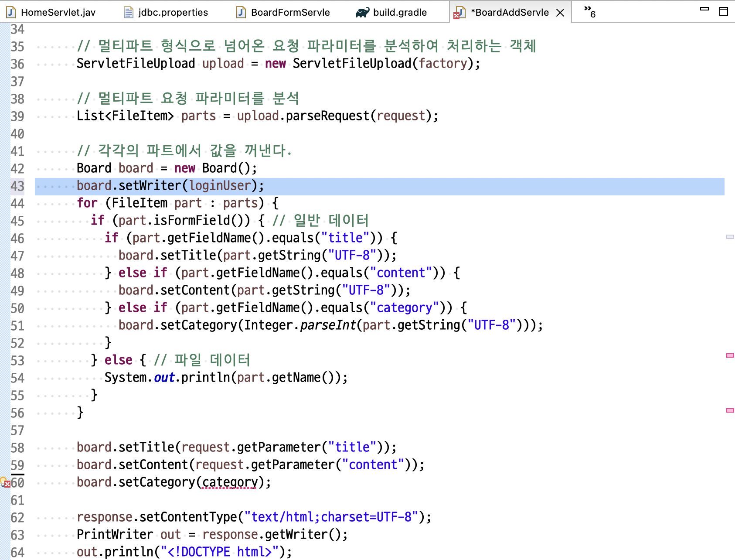
Task: Click on 'ServletFileUpload upload' declaration
Action: [x=160, y=64]
